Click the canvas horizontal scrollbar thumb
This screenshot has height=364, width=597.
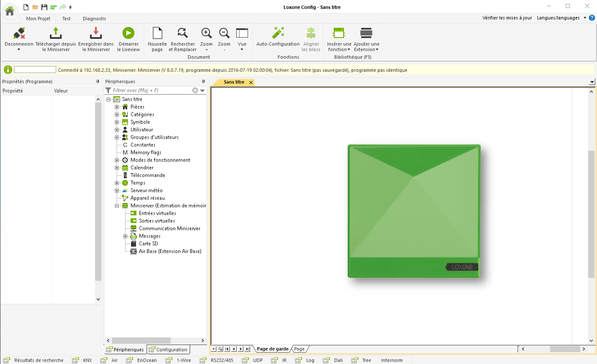tap(565, 349)
